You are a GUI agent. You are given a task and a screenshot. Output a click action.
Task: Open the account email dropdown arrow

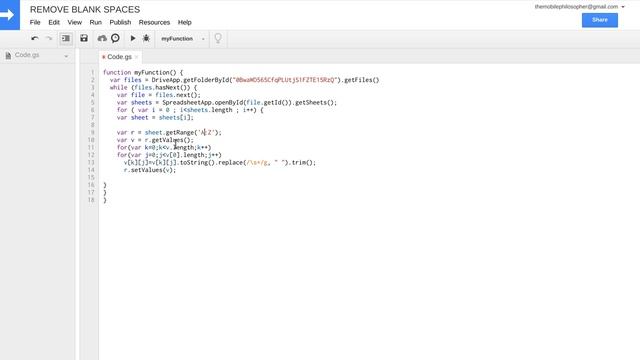point(623,7)
